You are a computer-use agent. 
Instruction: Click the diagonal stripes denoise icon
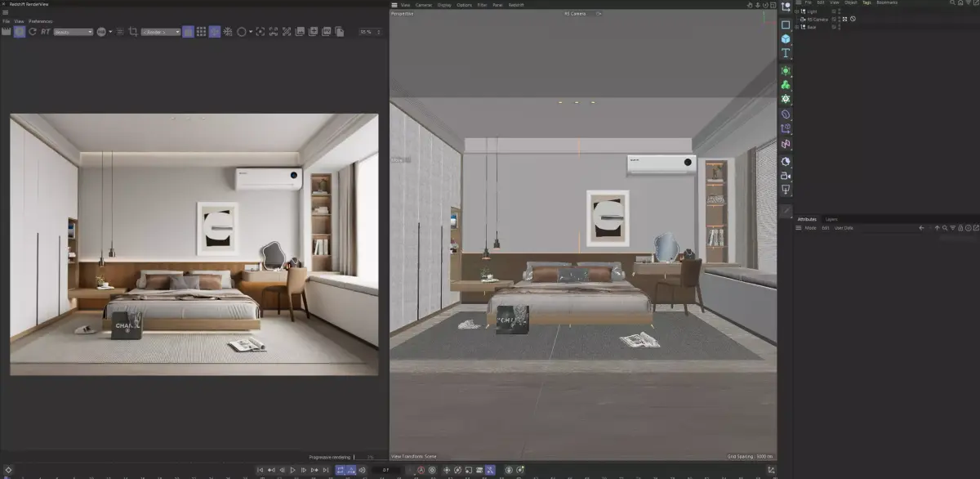click(286, 31)
